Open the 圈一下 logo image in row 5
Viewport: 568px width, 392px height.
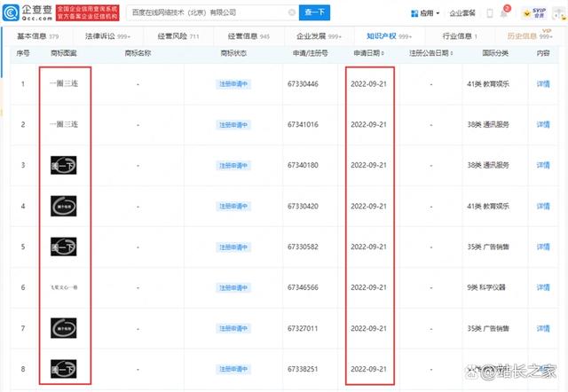coord(63,247)
